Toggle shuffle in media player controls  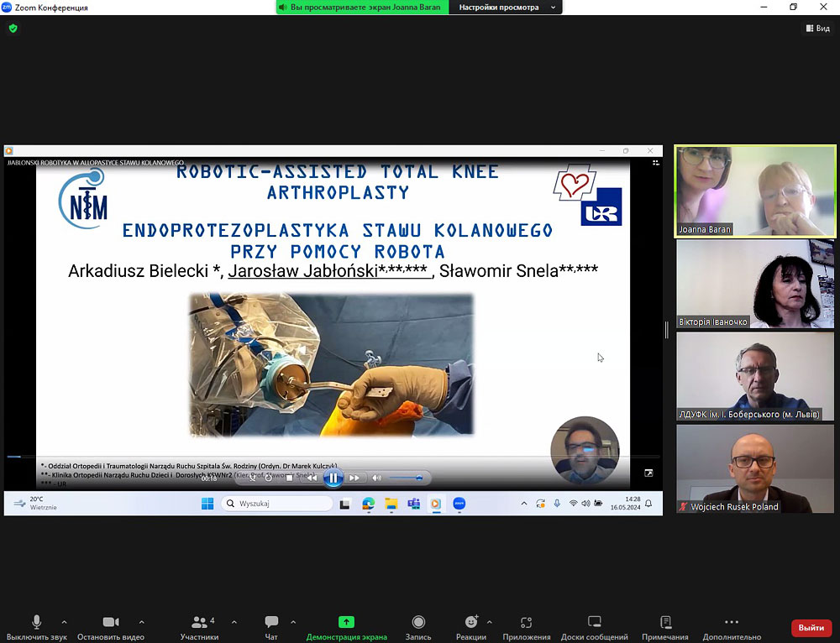(x=252, y=478)
